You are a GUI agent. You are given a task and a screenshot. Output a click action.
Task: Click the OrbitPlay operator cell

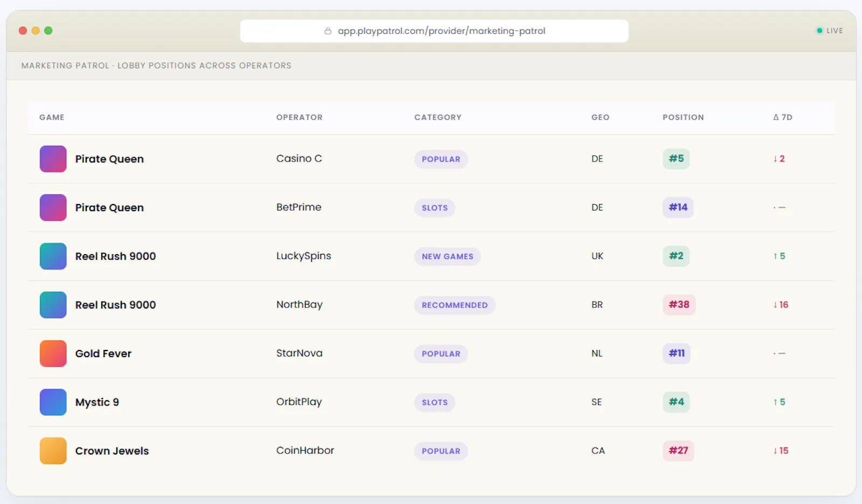(299, 402)
